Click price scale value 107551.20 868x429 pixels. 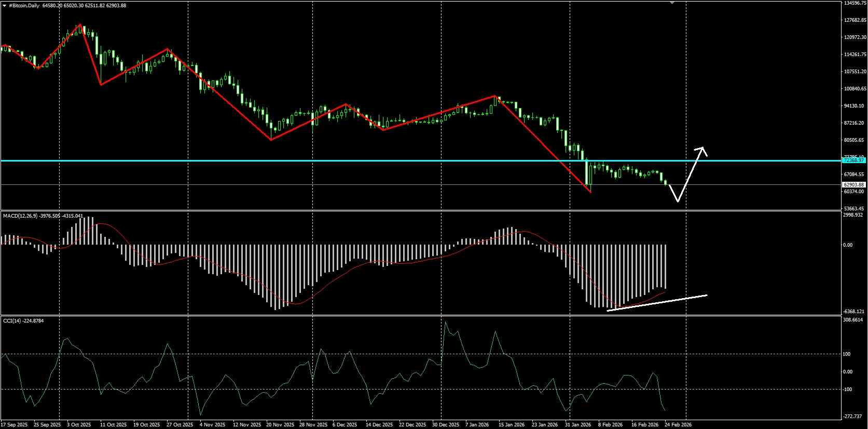[x=855, y=72]
